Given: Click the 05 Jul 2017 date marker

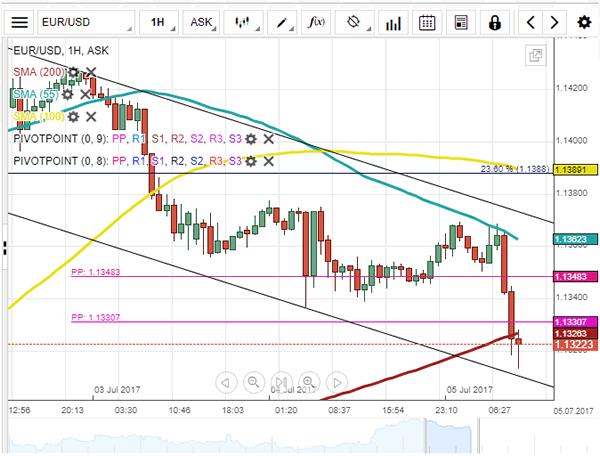Looking at the screenshot, I should (x=470, y=390).
